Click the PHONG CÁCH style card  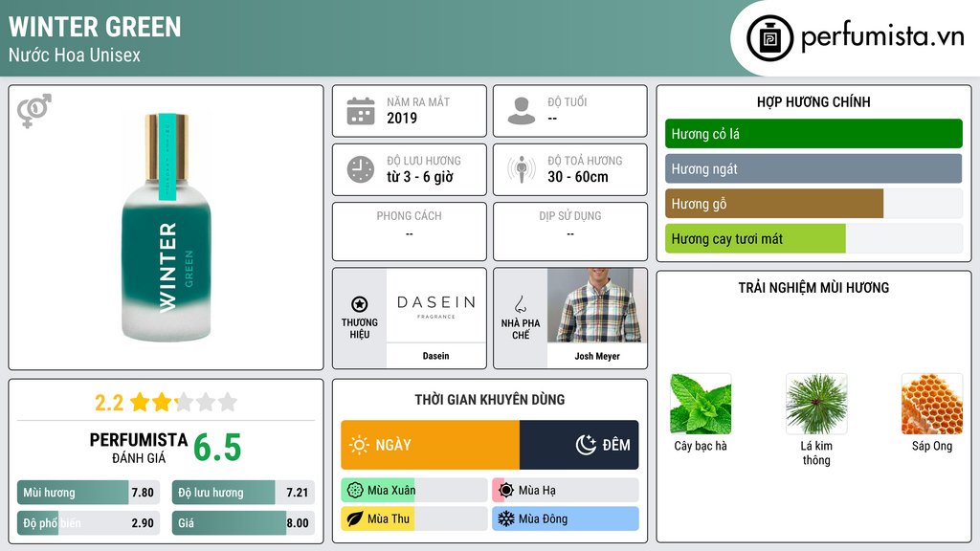pyautogui.click(x=410, y=231)
